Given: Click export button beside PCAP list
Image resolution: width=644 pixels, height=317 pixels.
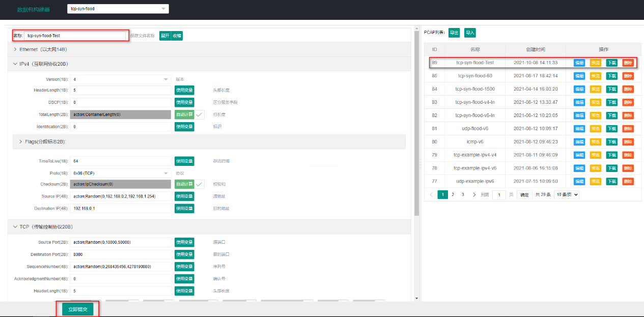Looking at the screenshot, I should coord(454,33).
